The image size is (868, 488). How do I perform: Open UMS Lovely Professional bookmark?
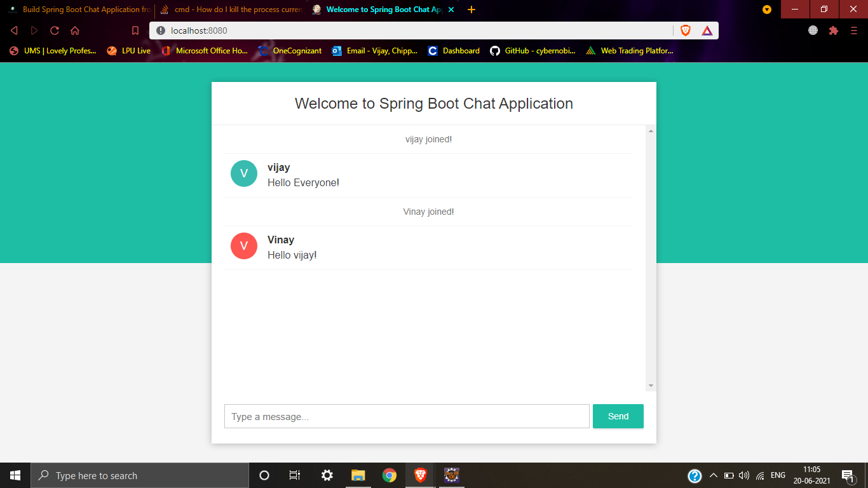coord(53,51)
